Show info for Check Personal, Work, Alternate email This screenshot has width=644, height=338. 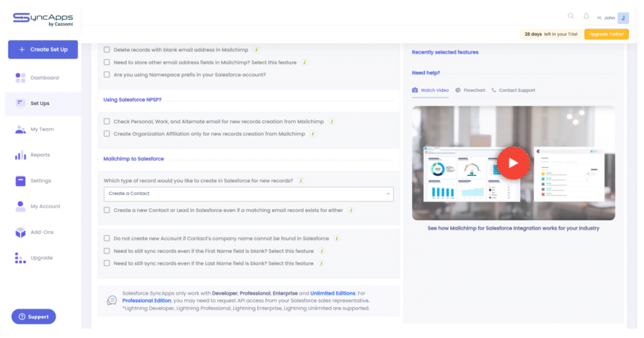(x=332, y=122)
